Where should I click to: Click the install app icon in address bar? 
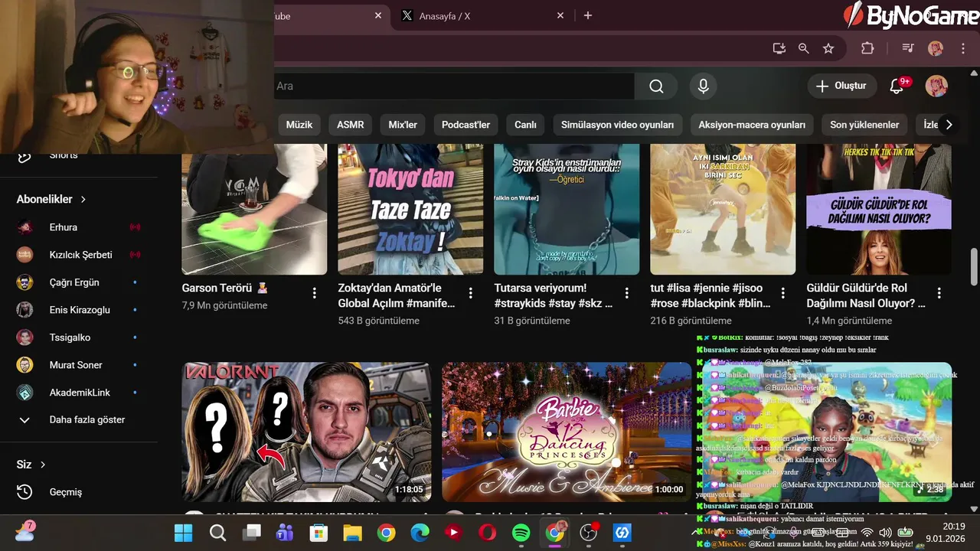click(779, 48)
